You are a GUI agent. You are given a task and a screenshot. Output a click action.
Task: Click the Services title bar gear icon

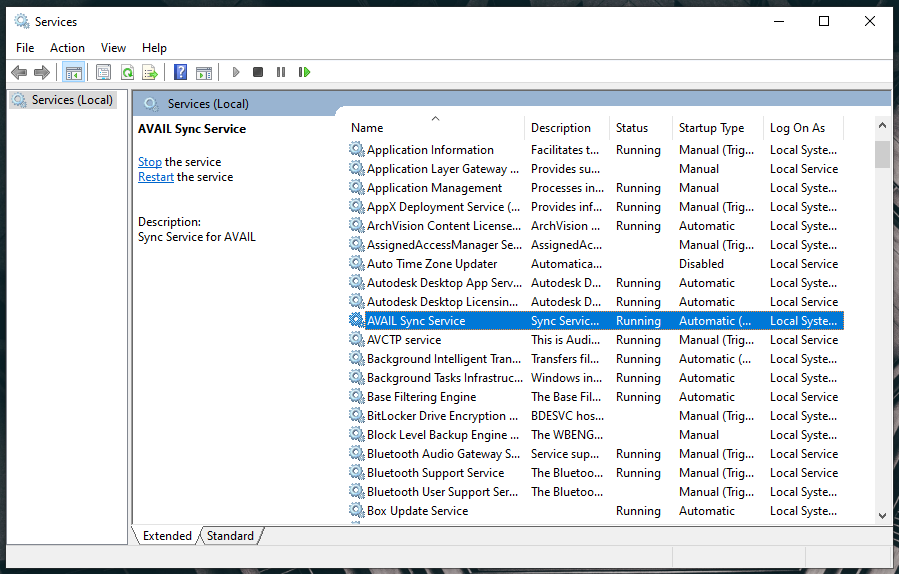[x=22, y=22]
